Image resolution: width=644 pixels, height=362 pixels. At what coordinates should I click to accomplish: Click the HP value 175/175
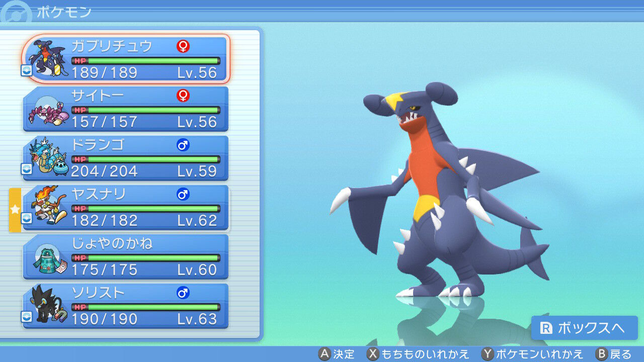click(104, 269)
